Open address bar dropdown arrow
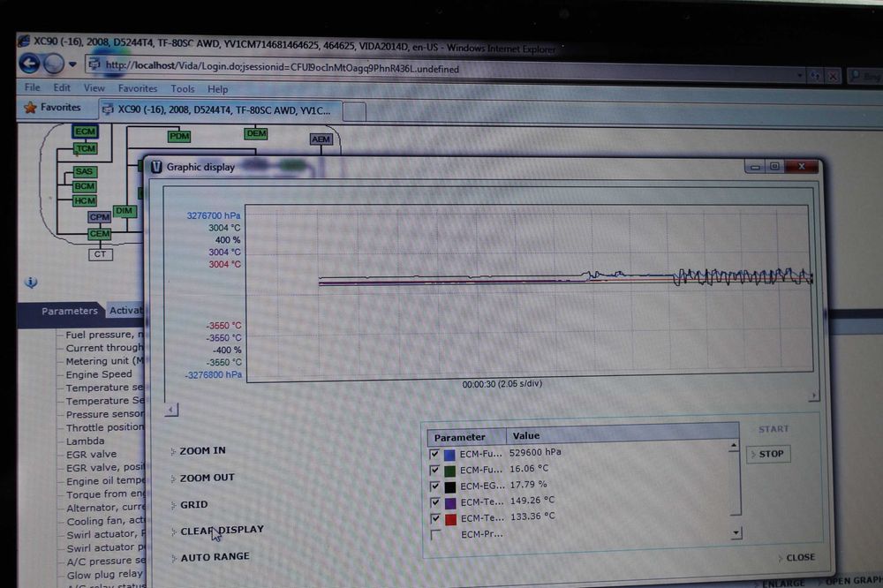883x588 pixels. coord(800,75)
